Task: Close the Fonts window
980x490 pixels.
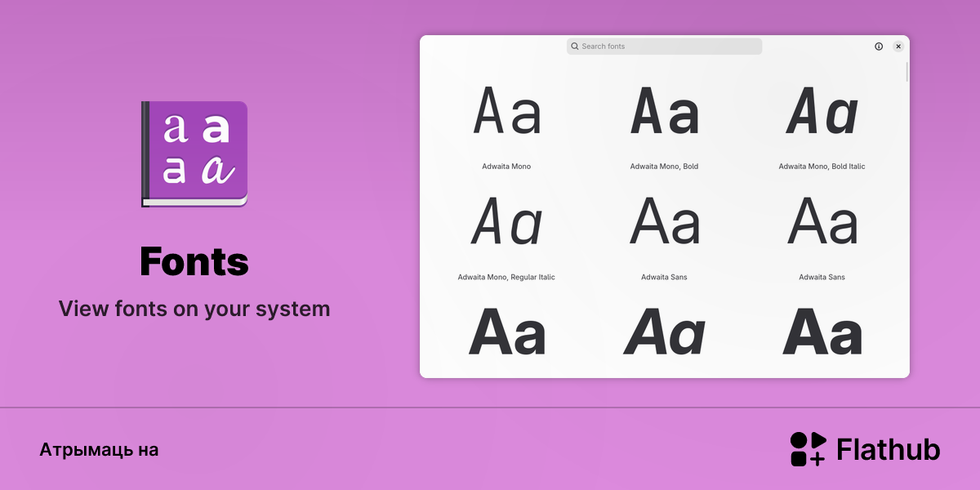Action: click(x=898, y=47)
